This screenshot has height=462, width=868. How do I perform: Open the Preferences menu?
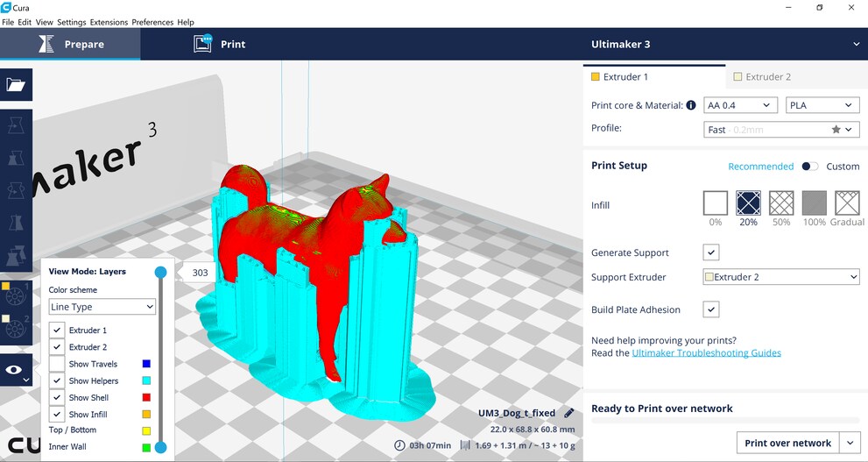coord(152,22)
